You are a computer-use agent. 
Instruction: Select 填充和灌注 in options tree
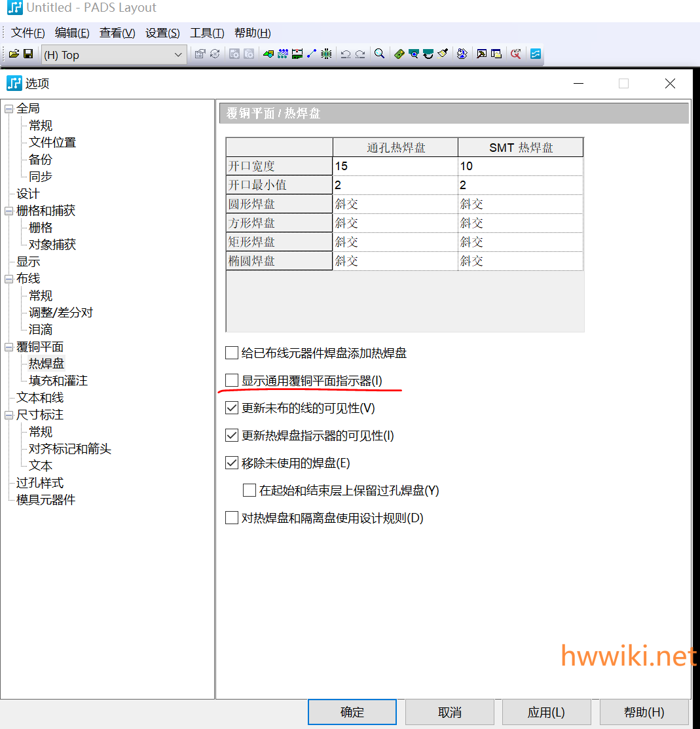(58, 381)
